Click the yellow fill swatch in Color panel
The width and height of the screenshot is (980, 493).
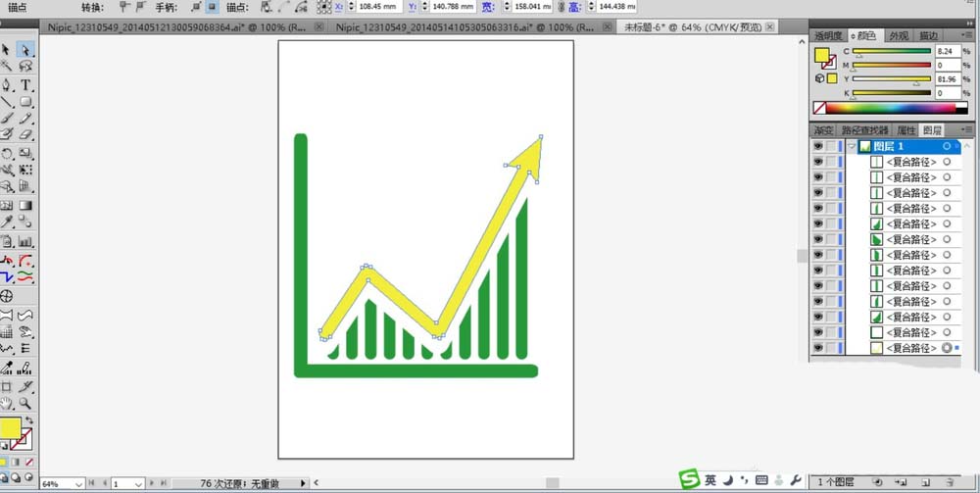(x=821, y=55)
